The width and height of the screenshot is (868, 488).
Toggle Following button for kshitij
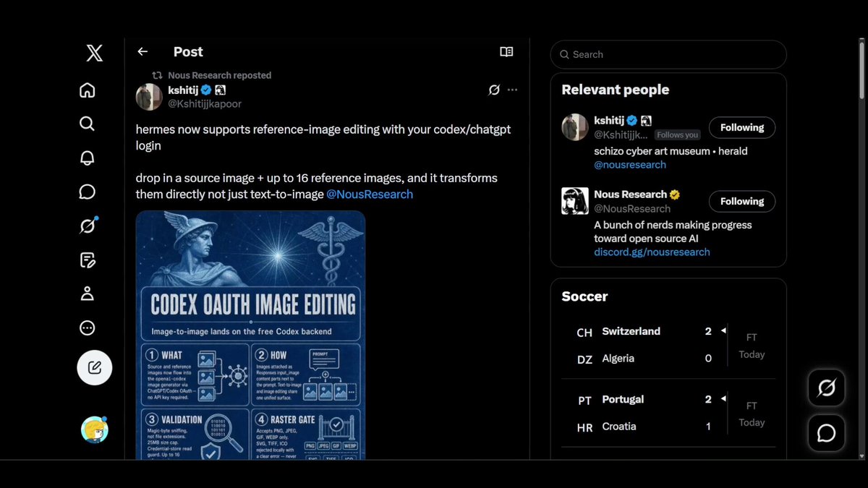click(x=742, y=127)
